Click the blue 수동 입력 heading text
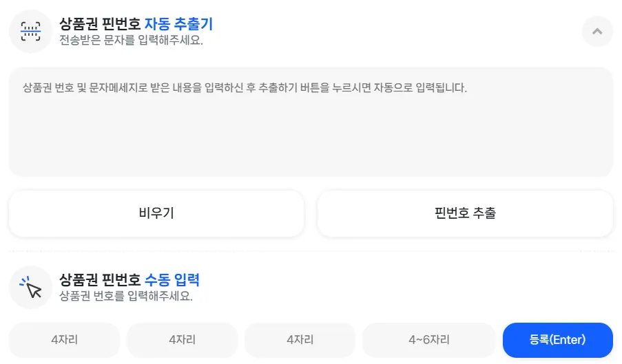The image size is (622, 364). pyautogui.click(x=172, y=280)
